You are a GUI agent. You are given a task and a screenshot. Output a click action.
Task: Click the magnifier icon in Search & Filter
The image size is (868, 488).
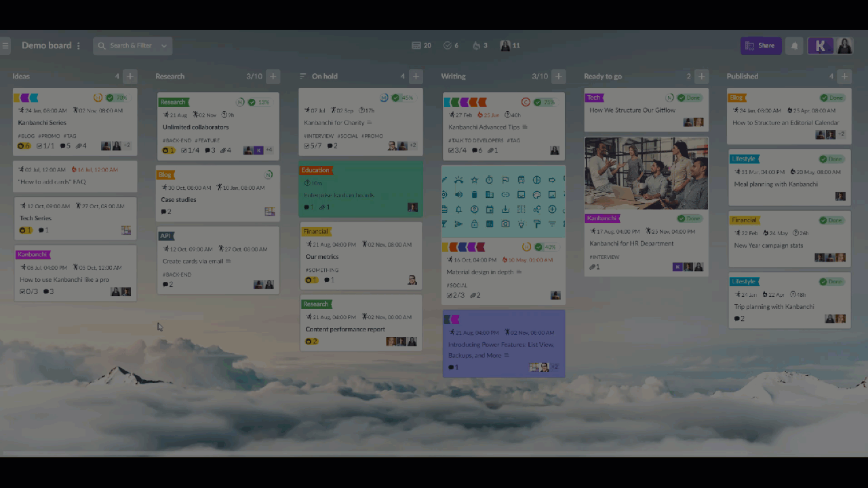pyautogui.click(x=102, y=46)
